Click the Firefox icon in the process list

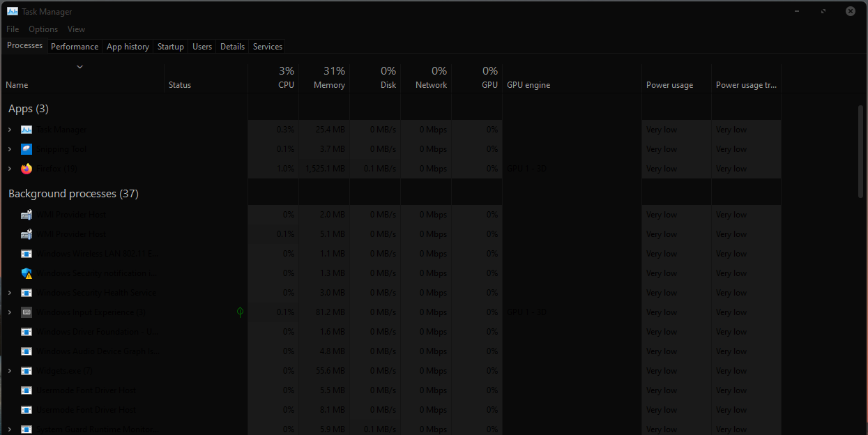point(26,168)
